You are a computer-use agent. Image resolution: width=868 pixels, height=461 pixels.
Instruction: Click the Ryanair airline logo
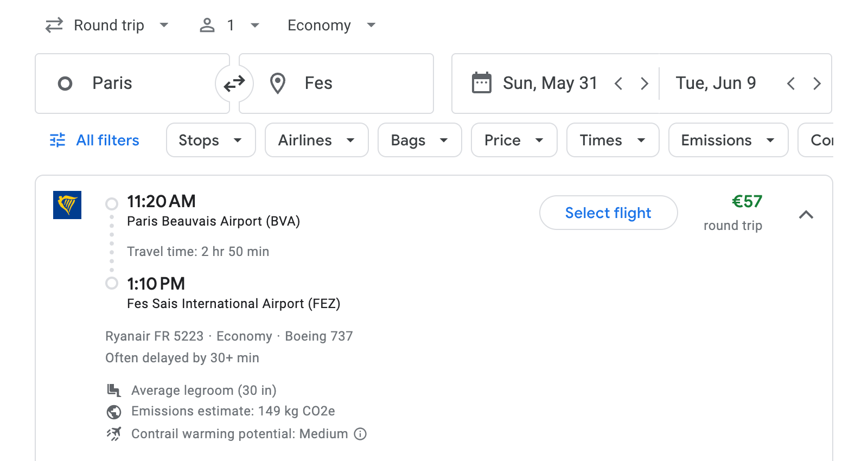point(67,206)
